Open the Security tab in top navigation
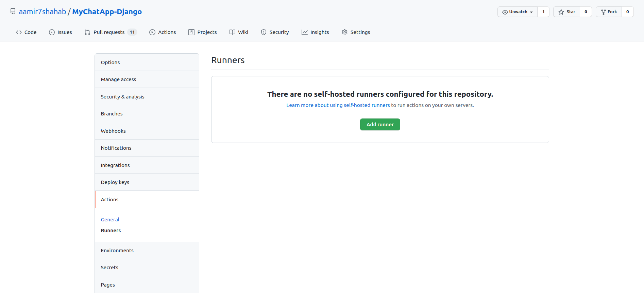The height and width of the screenshot is (293, 644). point(275,32)
